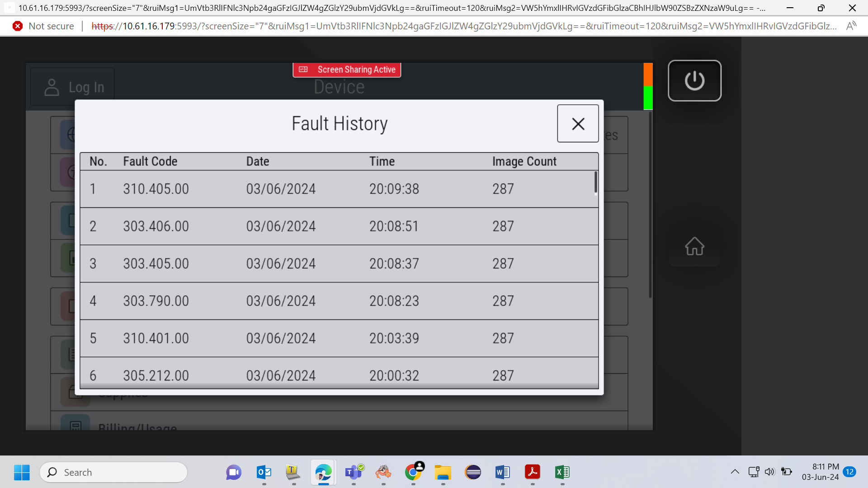
Task: Go to the Home screen icon
Action: (694, 246)
